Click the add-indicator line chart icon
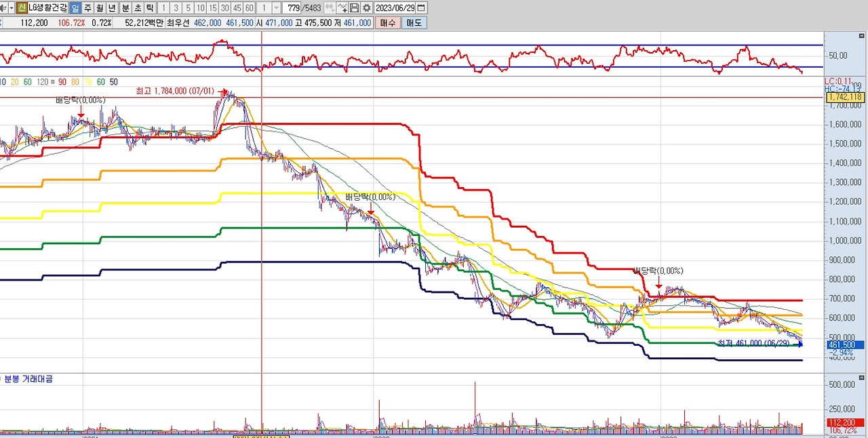Viewport: 868px width, 438px height. [342, 7]
